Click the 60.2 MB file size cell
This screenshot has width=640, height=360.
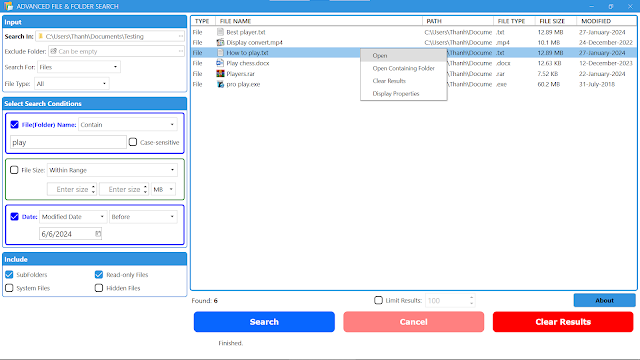tap(549, 84)
